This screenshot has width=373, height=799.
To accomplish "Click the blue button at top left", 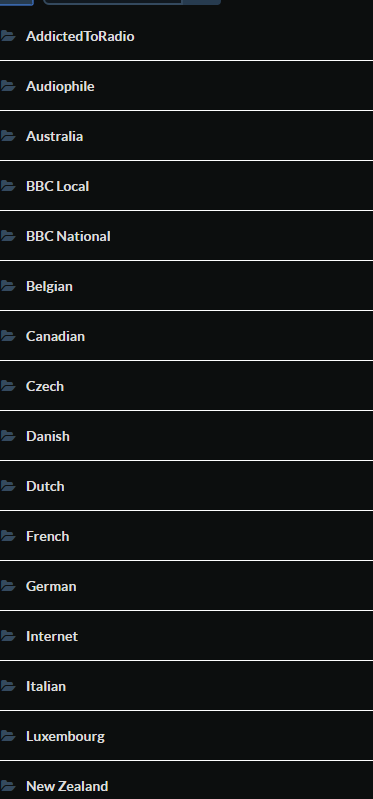I will (x=16, y=2).
